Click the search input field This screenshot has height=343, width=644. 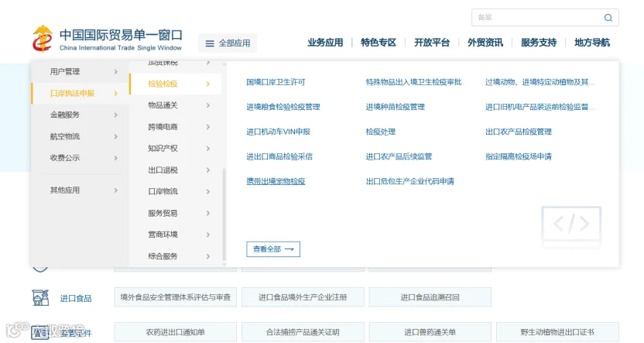pyautogui.click(x=538, y=17)
